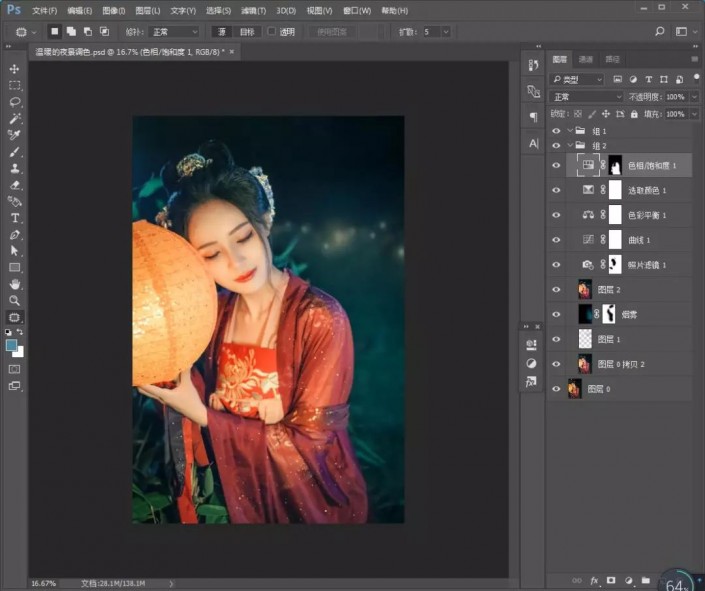705x591 pixels.
Task: Collapse the 组 2 layer group
Action: point(571,145)
